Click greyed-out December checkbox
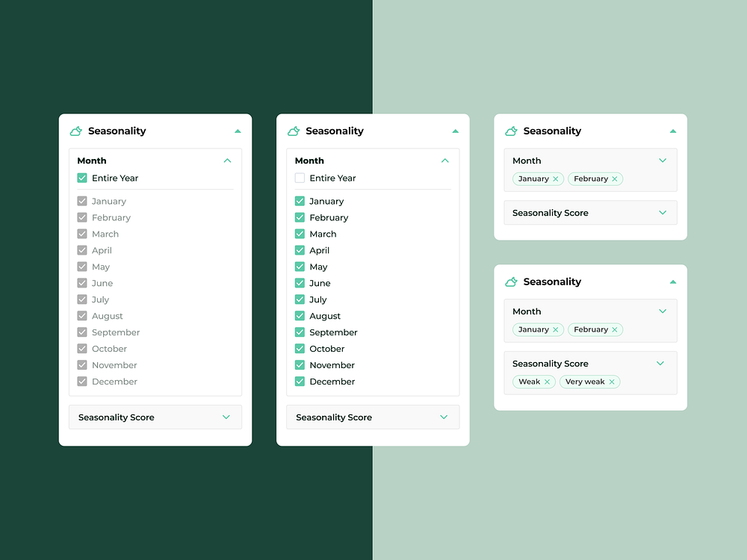Screen dimensions: 747x560 (82, 382)
